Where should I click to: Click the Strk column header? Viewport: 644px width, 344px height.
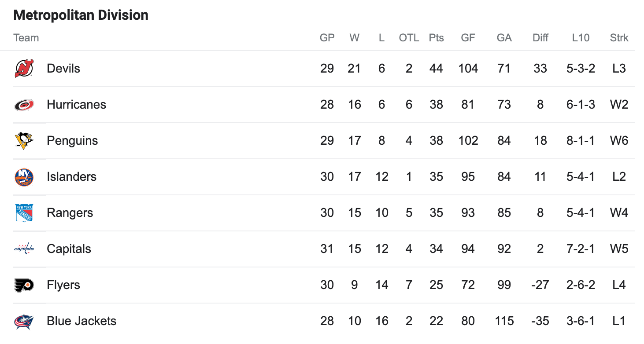(619, 38)
